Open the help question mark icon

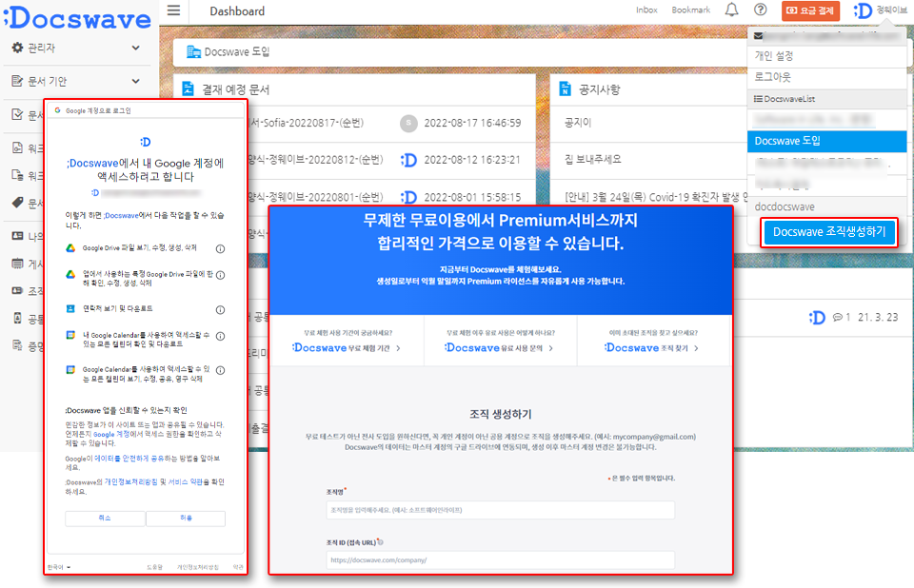tap(760, 10)
